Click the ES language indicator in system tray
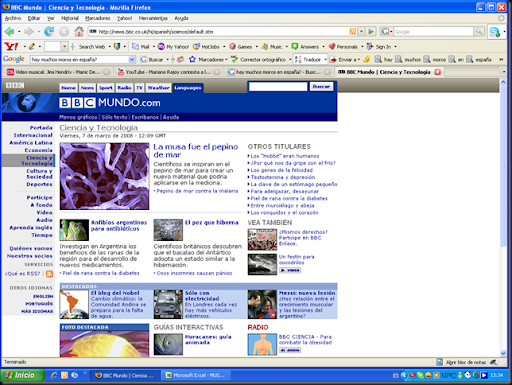Image resolution: width=512 pixels, height=385 pixels. click(x=396, y=375)
